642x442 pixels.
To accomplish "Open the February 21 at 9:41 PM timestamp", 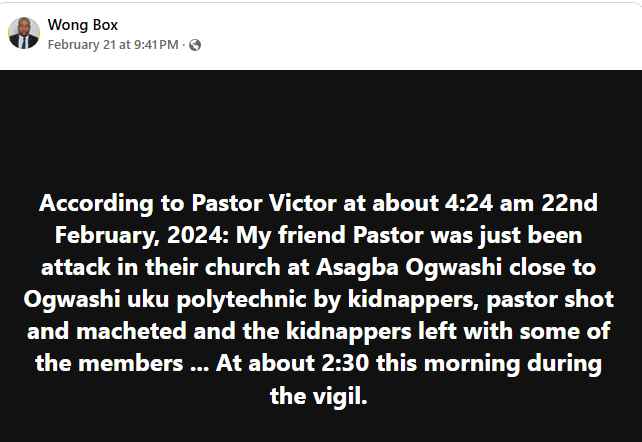I will pos(113,45).
